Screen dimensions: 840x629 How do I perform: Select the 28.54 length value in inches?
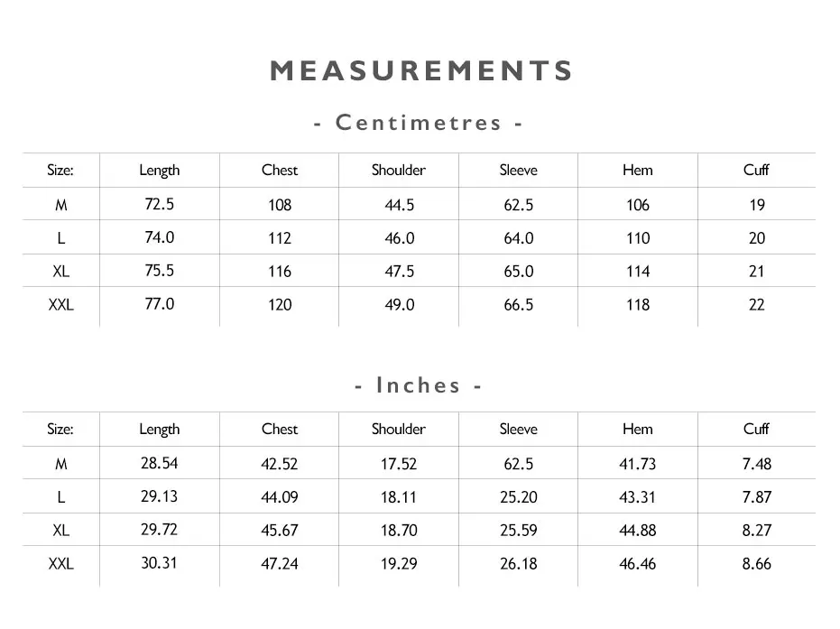coord(160,463)
